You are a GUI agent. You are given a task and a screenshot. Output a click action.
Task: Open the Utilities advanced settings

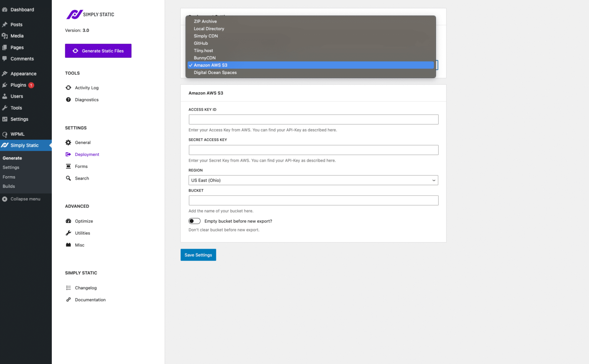83,233
